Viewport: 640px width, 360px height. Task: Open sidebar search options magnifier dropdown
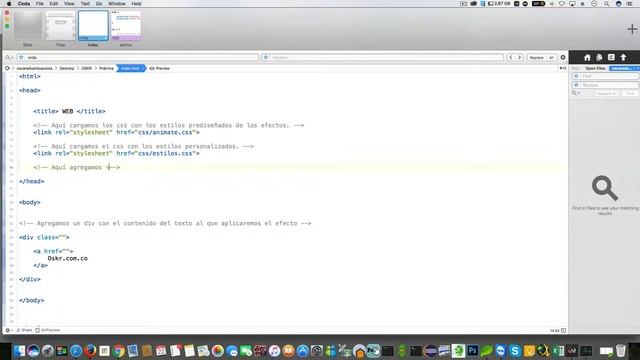[576, 93]
